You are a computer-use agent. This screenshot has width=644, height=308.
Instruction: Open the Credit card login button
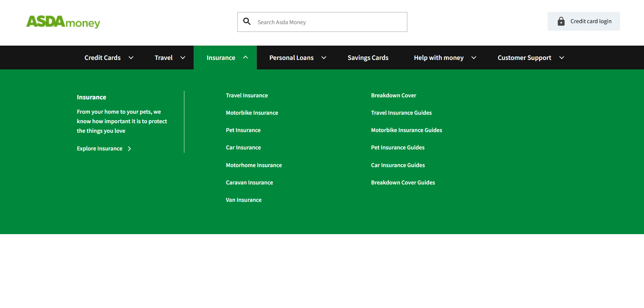[x=584, y=21]
